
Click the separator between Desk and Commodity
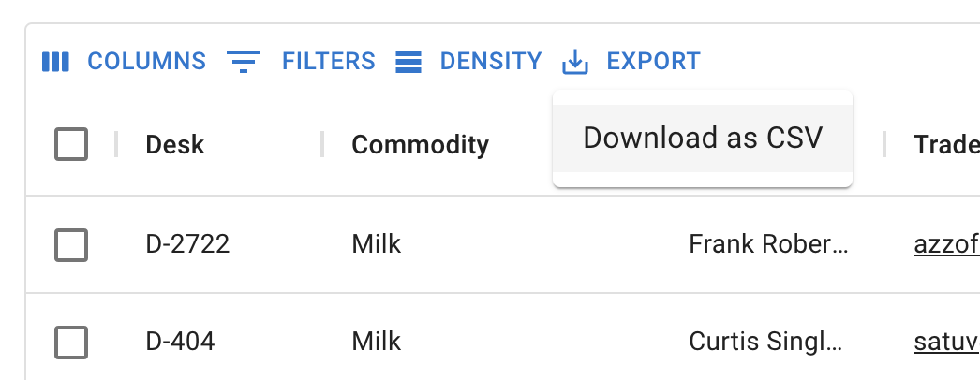click(322, 144)
